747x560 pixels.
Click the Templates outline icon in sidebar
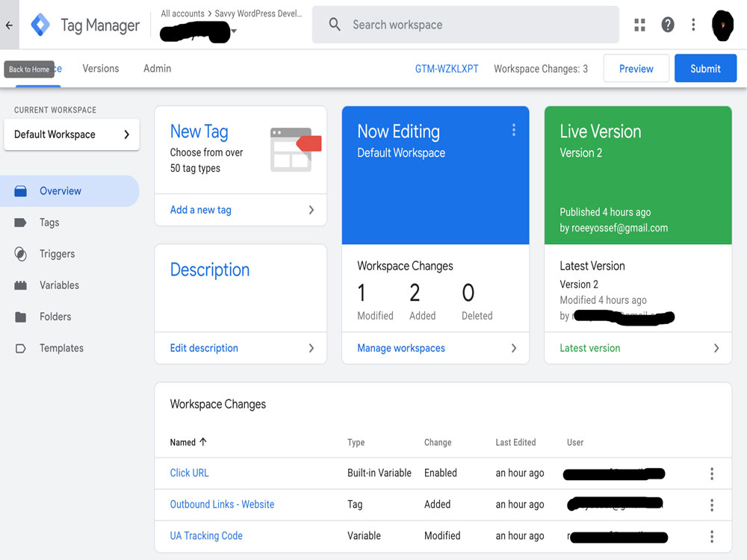pos(20,348)
